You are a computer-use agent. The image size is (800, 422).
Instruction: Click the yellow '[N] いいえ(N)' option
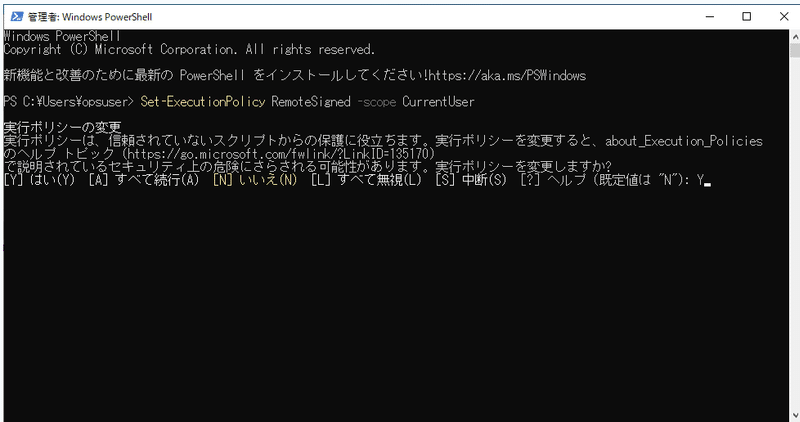click(255, 180)
